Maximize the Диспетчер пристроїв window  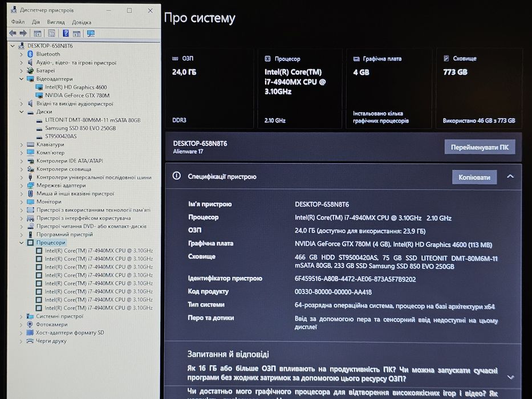[x=129, y=10]
